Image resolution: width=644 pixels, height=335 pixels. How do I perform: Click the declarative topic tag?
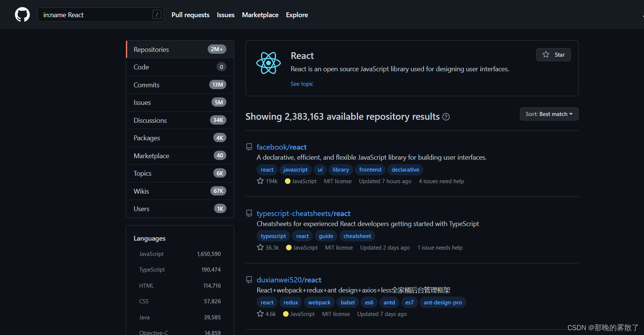(405, 170)
